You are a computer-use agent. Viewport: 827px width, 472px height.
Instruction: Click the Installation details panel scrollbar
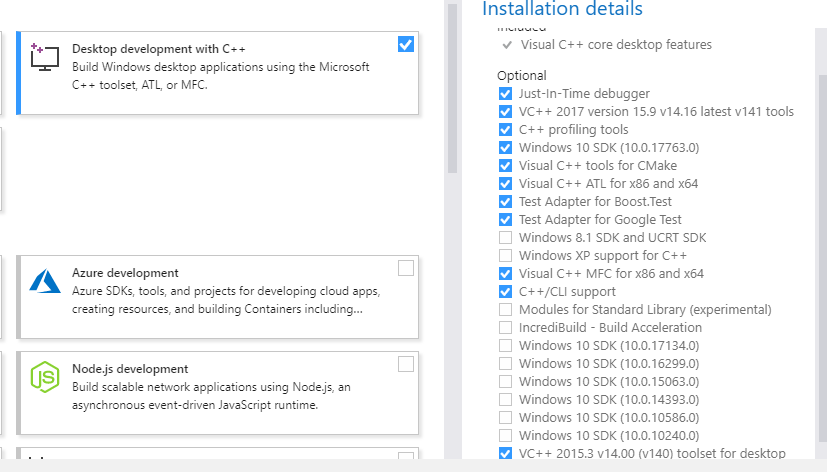(823, 258)
